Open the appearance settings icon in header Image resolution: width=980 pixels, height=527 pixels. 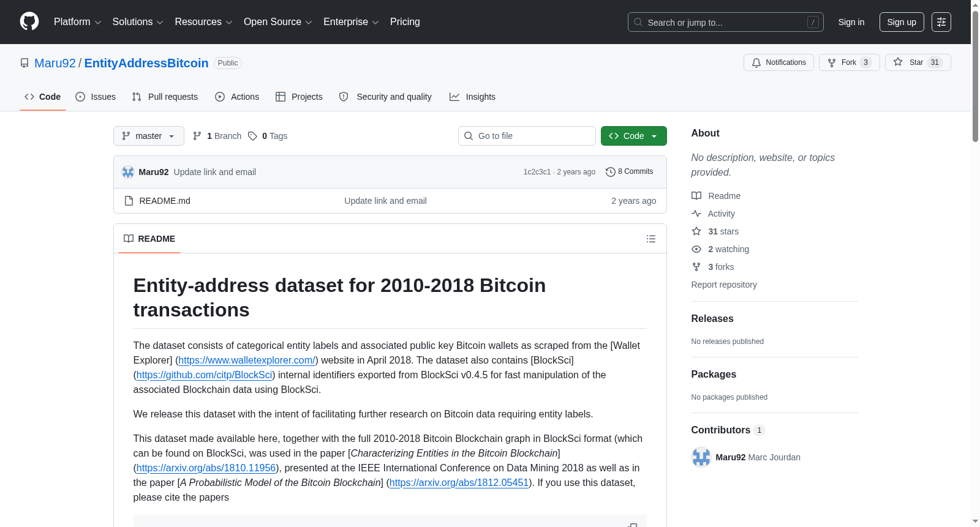pos(941,22)
